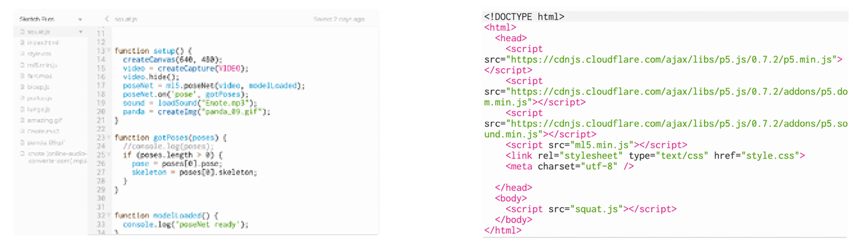Click the closing </body> tag

[514, 220]
